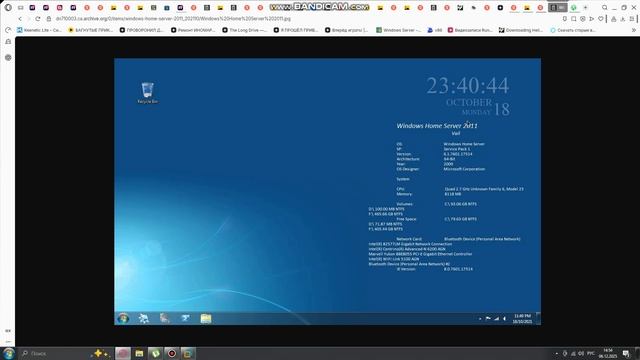Click the displayed Windows Home Server image
This screenshot has width=640, height=360.
click(x=327, y=192)
